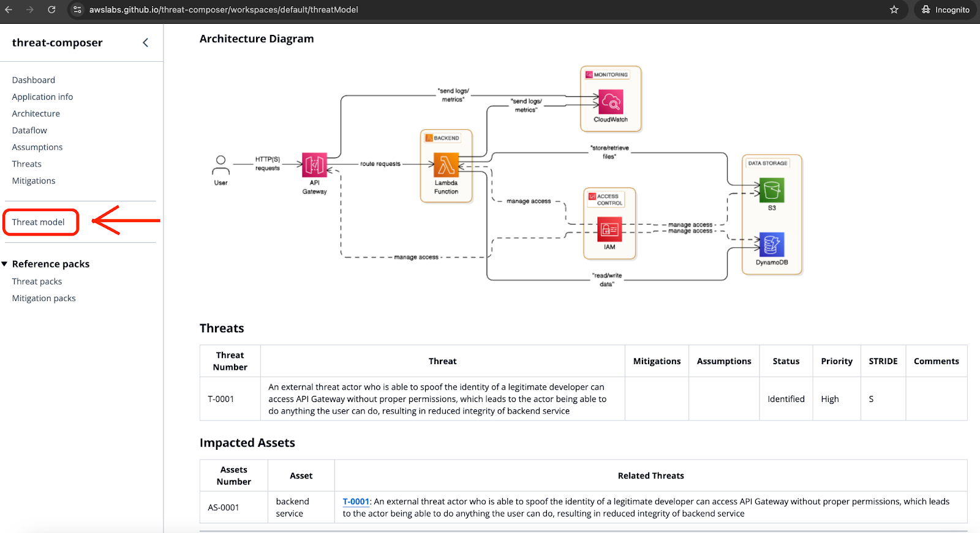
Task: Click the Priority column header
Action: click(837, 362)
